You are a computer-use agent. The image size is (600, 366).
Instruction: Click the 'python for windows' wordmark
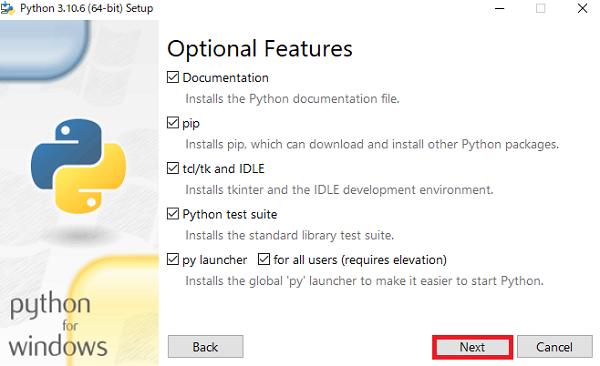pyautogui.click(x=57, y=325)
